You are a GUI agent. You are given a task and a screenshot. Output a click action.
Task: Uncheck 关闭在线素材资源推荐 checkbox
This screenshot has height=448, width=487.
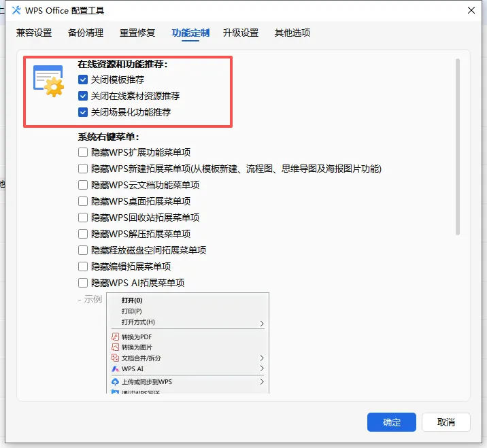83,96
